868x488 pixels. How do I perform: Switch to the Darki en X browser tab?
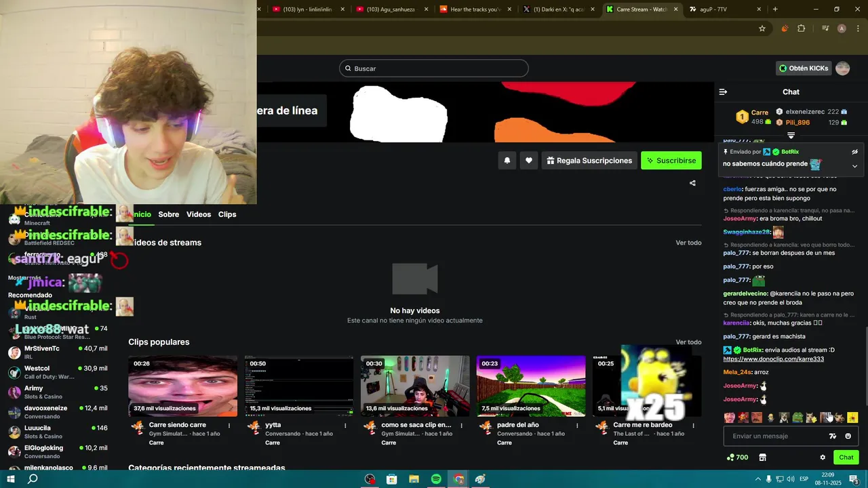point(557,9)
